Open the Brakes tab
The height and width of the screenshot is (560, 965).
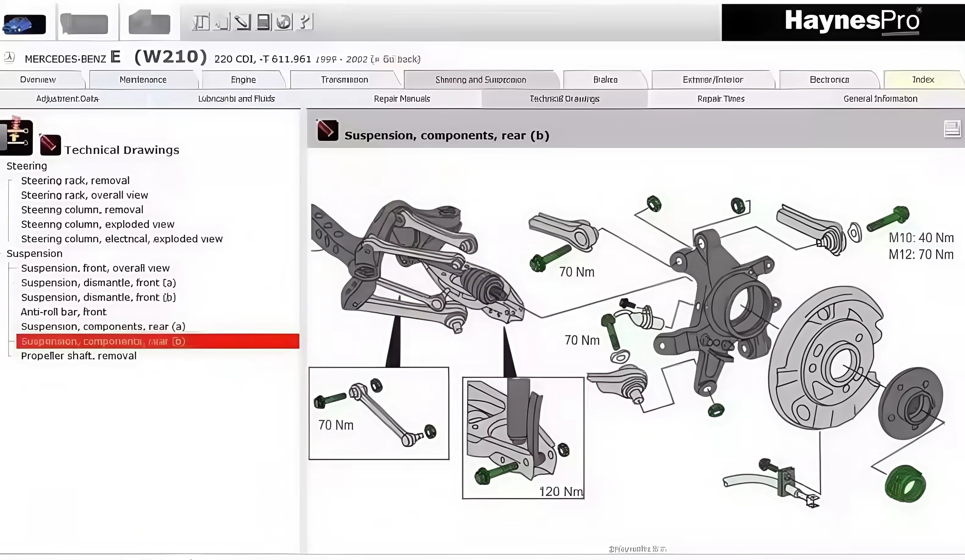(605, 80)
